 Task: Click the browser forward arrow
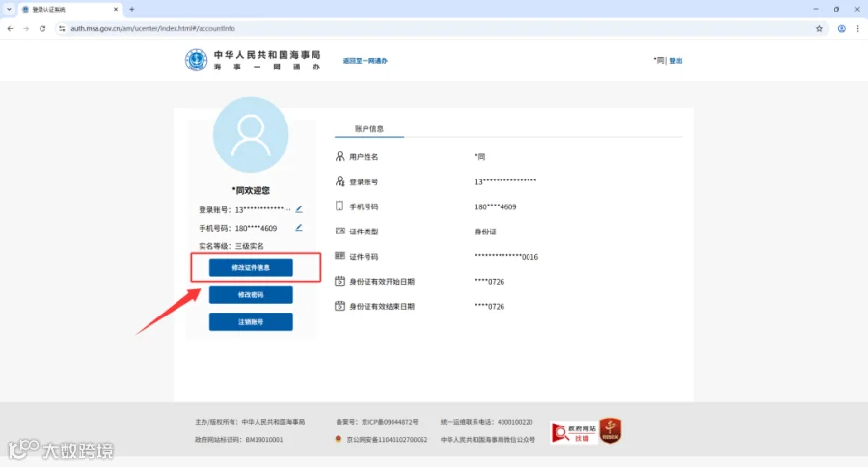[26, 28]
